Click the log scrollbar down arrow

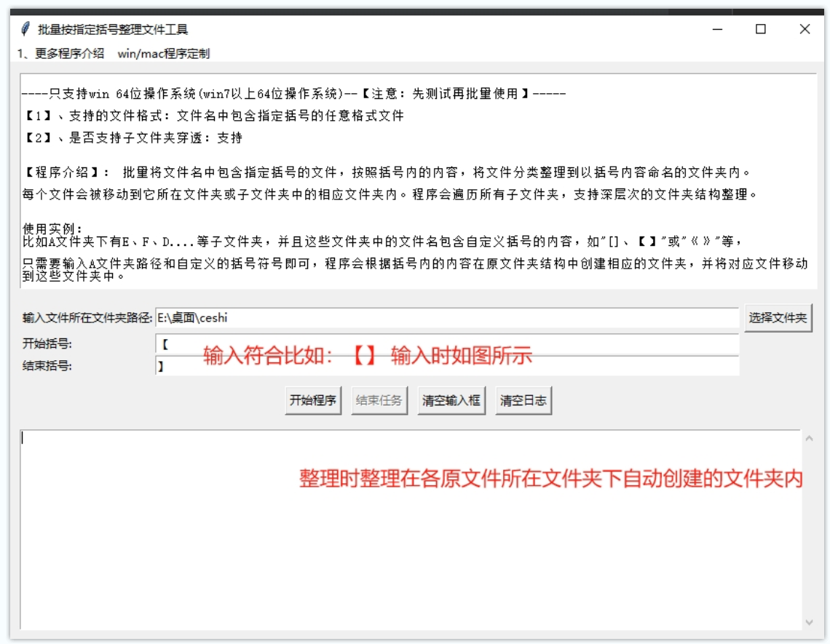809,622
